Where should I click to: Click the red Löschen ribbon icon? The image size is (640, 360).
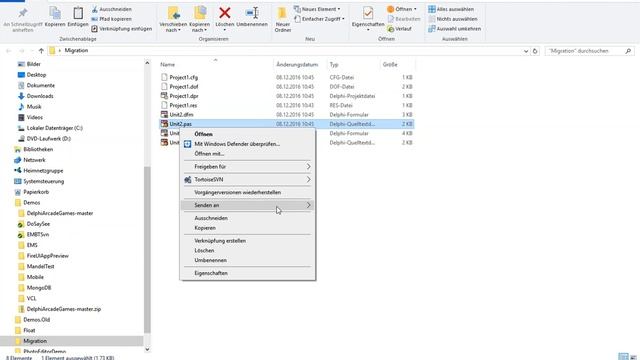(x=224, y=13)
